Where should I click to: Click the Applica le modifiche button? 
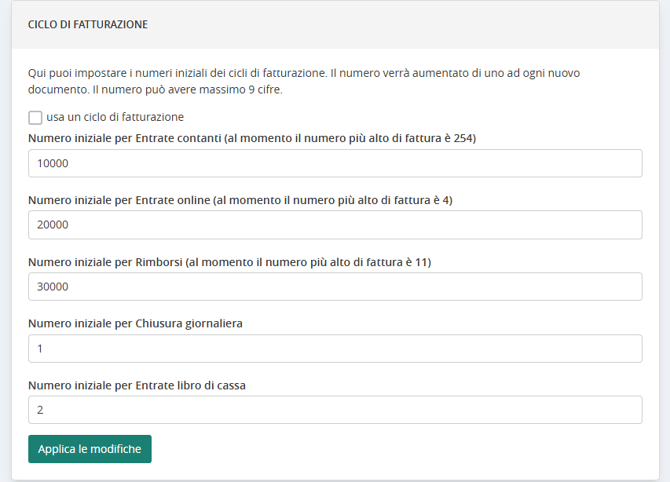click(x=90, y=449)
